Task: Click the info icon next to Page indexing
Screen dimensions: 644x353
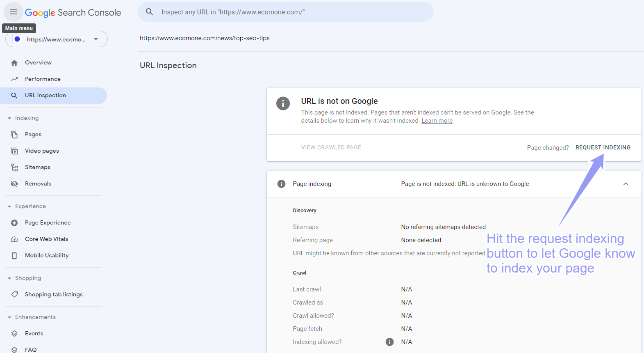Action: click(281, 184)
